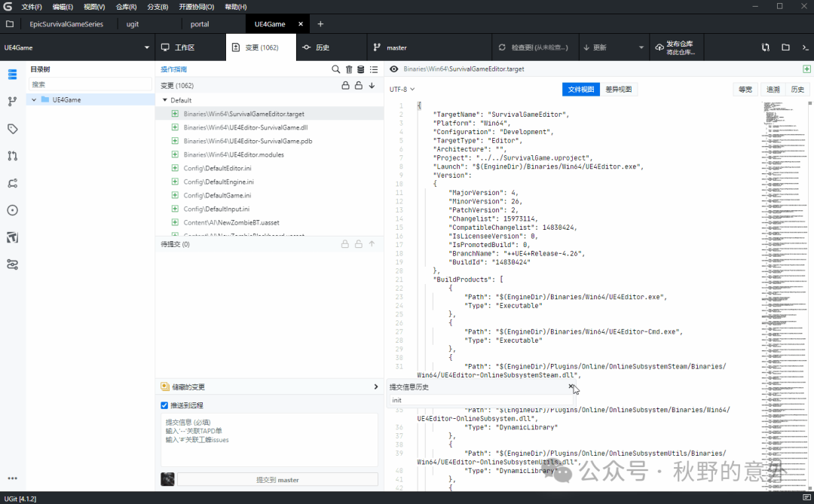
Task: Open the sync branches icon in top toolbar
Action: point(766,47)
